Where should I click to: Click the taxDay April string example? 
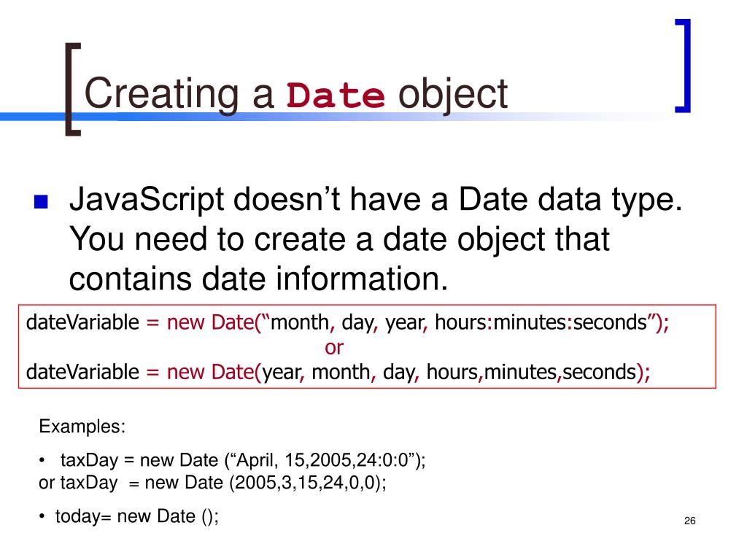(x=243, y=461)
